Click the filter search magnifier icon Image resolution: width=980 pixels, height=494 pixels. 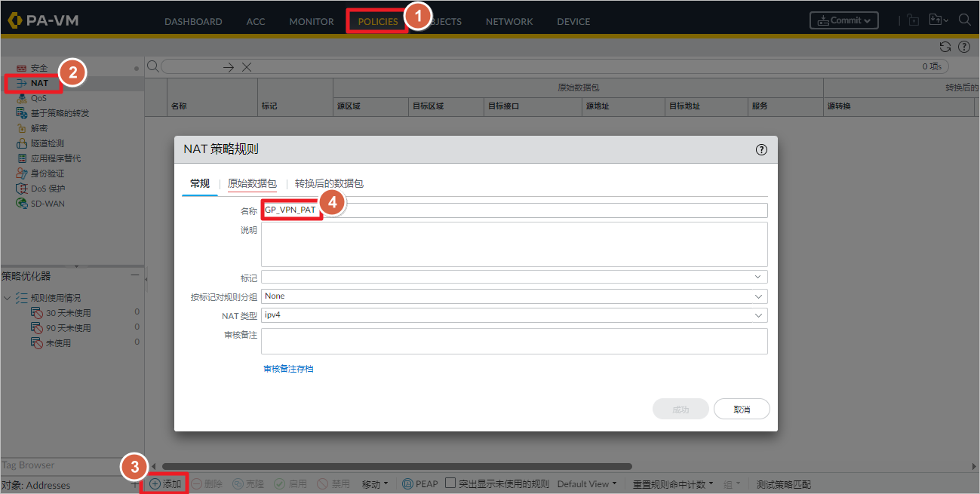pos(152,66)
